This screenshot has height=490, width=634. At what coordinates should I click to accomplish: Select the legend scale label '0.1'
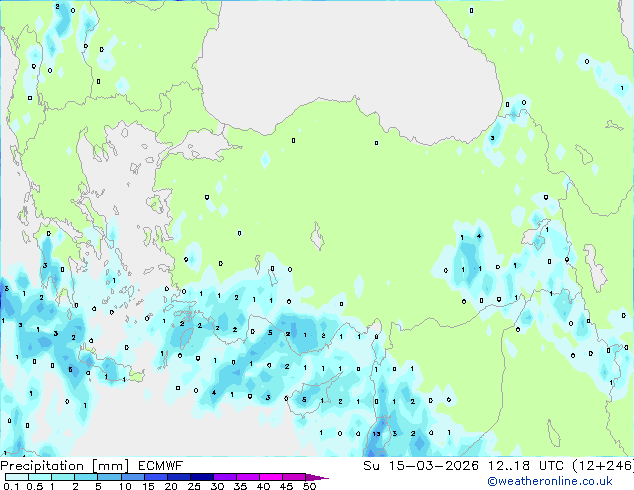pos(11,486)
